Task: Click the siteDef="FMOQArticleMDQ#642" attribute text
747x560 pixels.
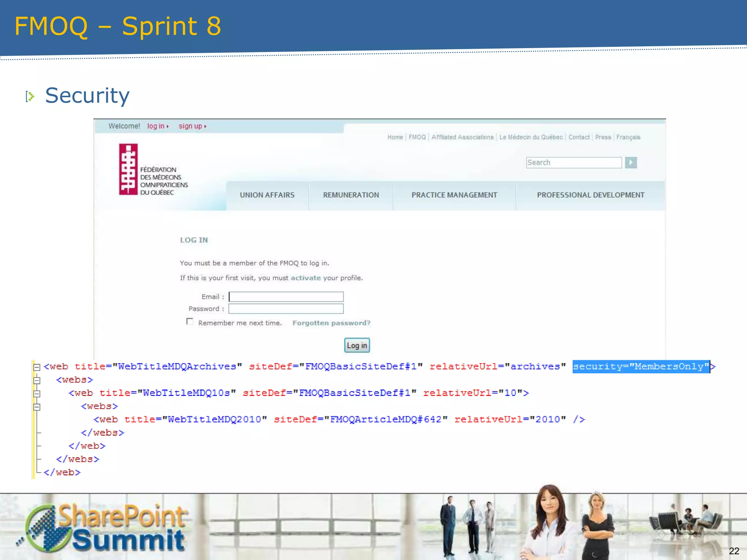Action: tap(361, 419)
